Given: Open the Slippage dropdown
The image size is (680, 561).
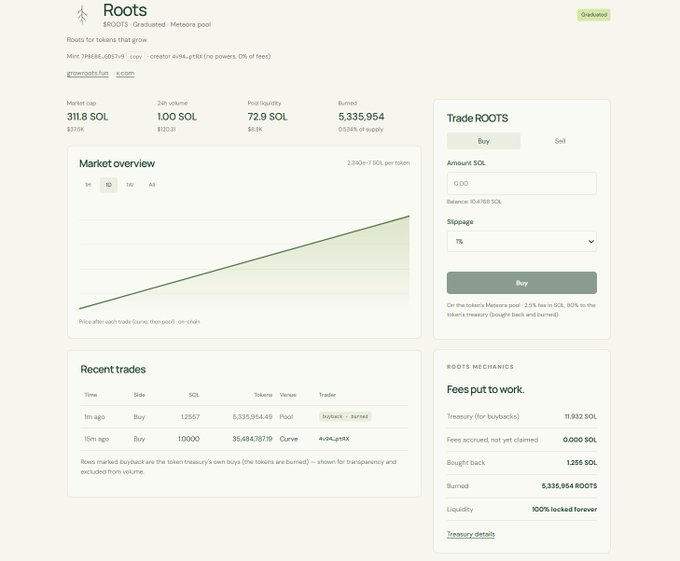Looking at the screenshot, I should point(522,241).
